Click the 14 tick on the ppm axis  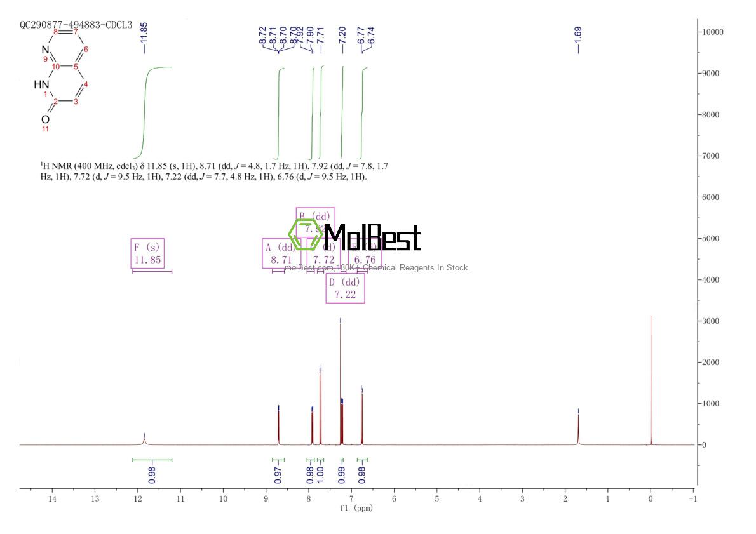52,499
